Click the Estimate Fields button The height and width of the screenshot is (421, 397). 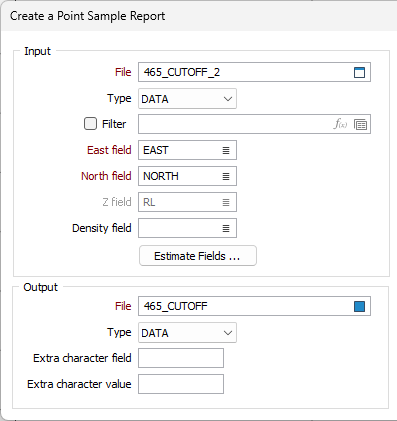tap(198, 256)
